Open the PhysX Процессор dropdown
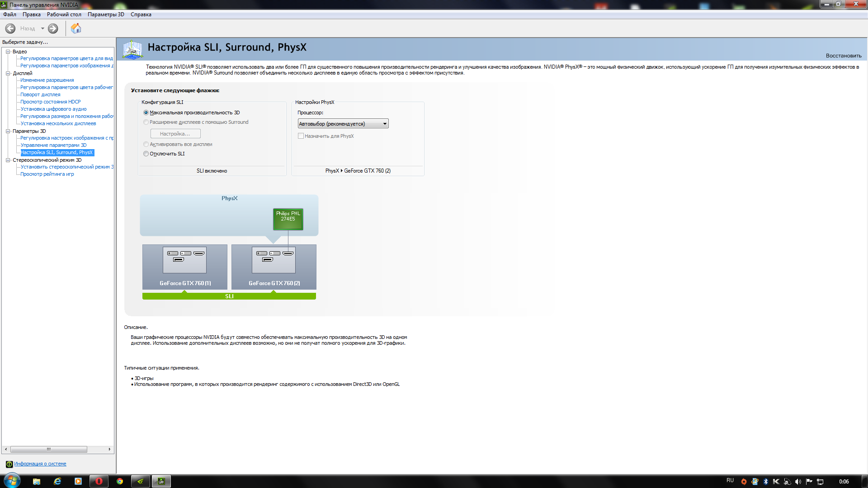 pos(343,124)
